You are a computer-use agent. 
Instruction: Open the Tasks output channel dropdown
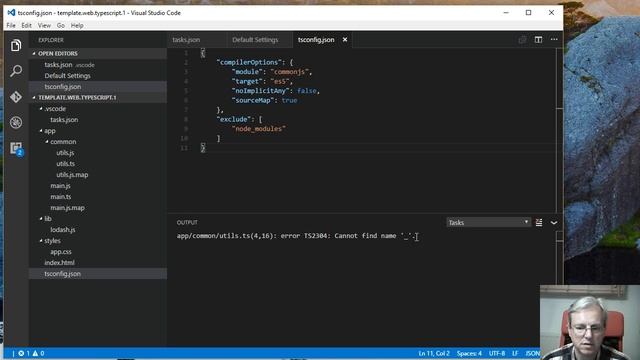click(x=489, y=222)
